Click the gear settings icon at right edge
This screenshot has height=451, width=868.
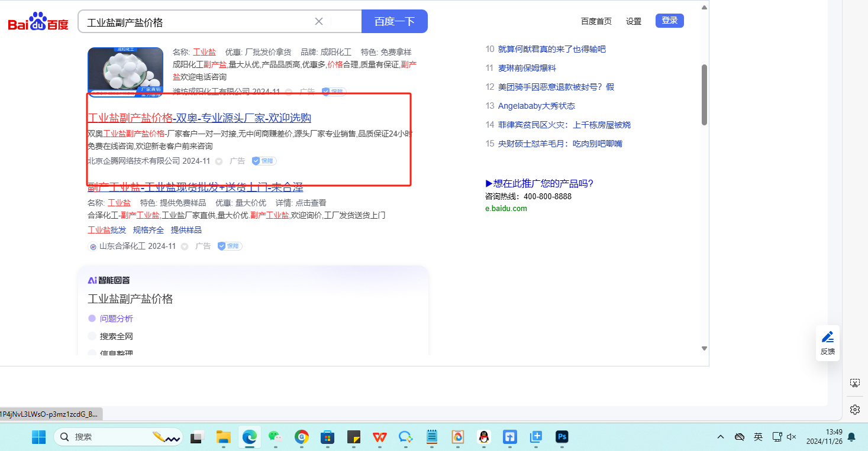click(854, 410)
